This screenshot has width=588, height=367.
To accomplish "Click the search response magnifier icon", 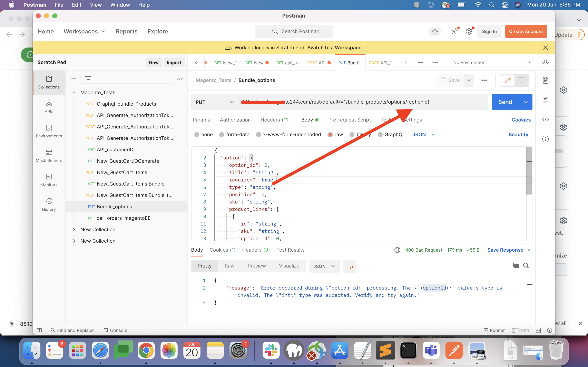I will (x=526, y=265).
